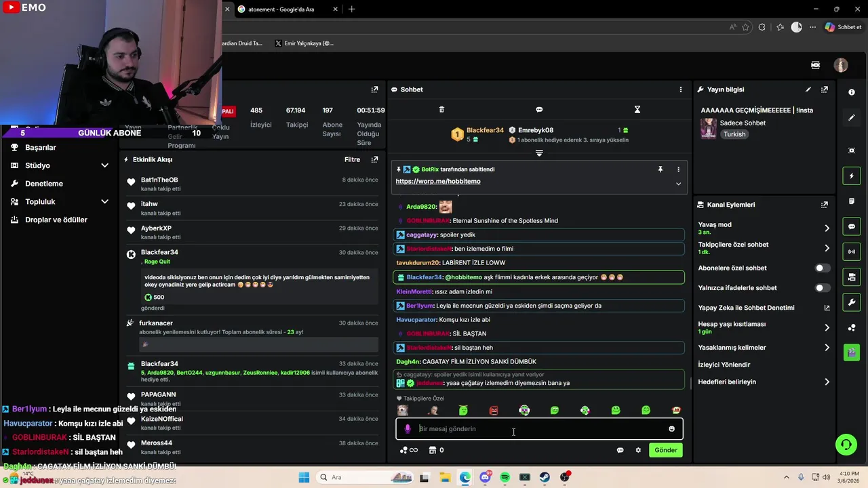Viewport: 868px width, 488px height.
Task: Edit stream info with pencil icon in Yayın bilgisi
Action: click(x=808, y=89)
